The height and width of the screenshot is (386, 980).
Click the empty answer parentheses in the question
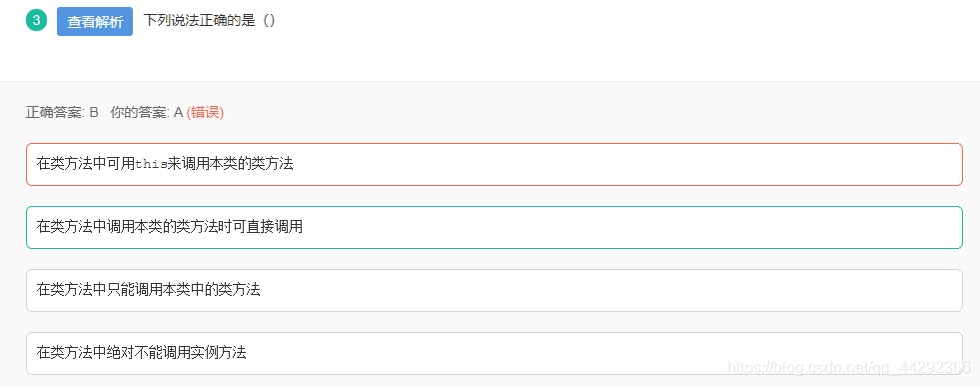269,20
